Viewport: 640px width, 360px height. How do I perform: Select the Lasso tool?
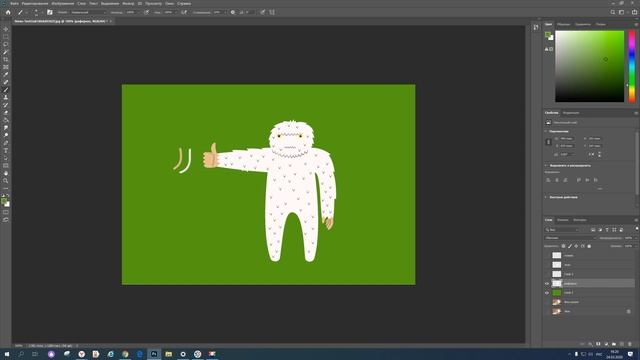point(6,44)
